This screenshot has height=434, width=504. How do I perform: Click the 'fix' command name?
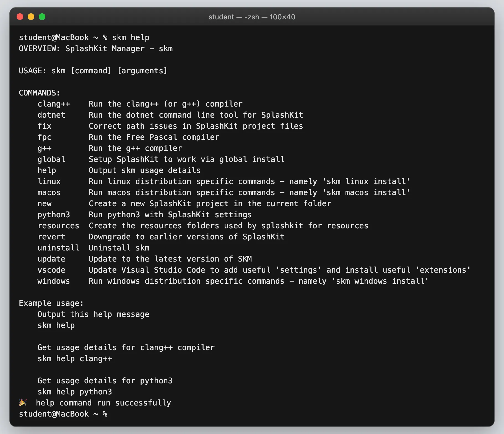coord(45,126)
